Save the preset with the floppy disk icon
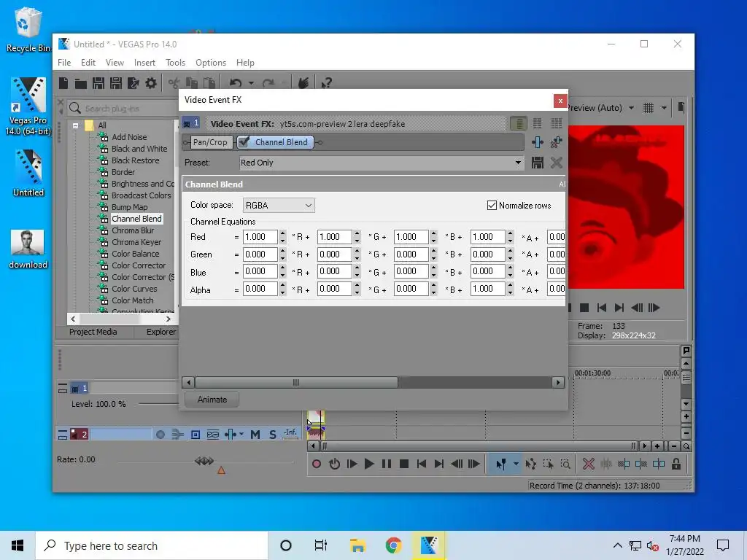The width and height of the screenshot is (747, 560). click(x=538, y=163)
